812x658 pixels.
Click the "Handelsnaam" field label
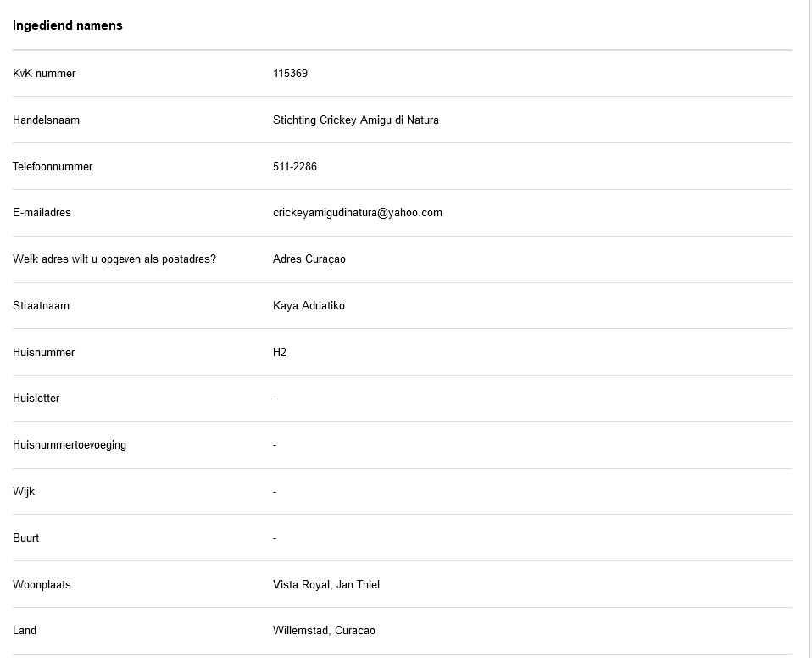[x=46, y=120]
